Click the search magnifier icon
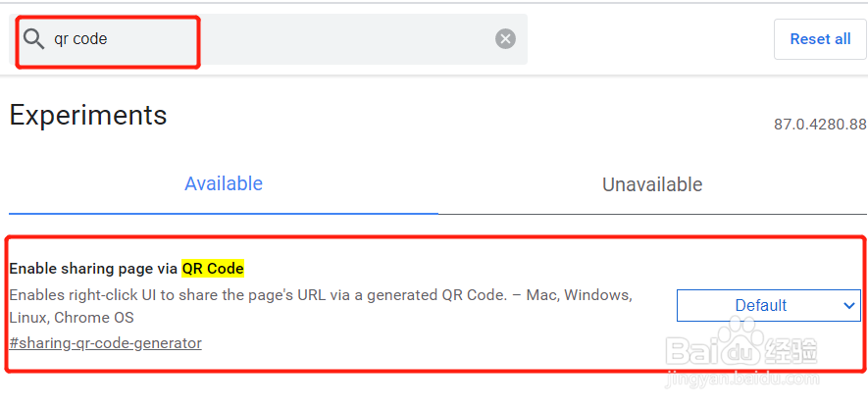Viewport: 868px width, 408px height. point(34,39)
